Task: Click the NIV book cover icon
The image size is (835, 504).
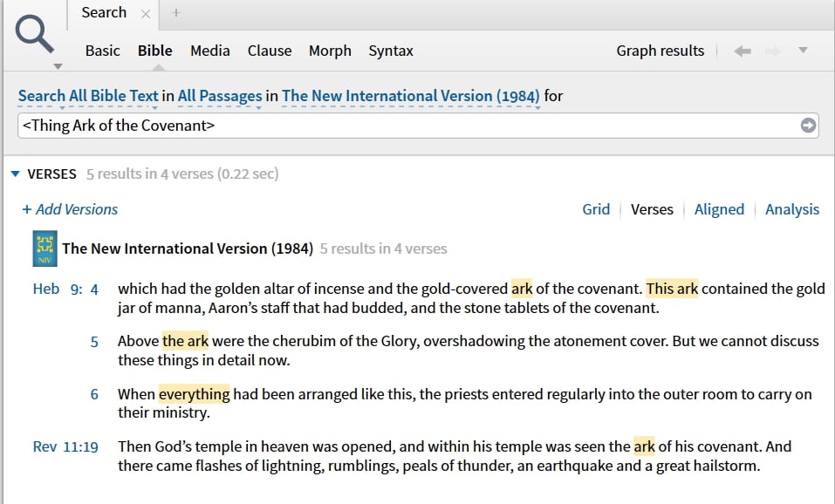Action: (x=44, y=248)
